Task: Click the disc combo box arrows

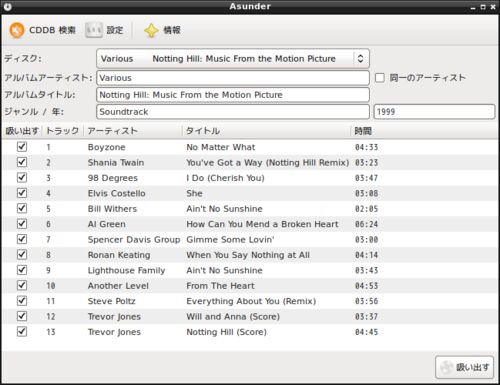Action: click(360, 59)
